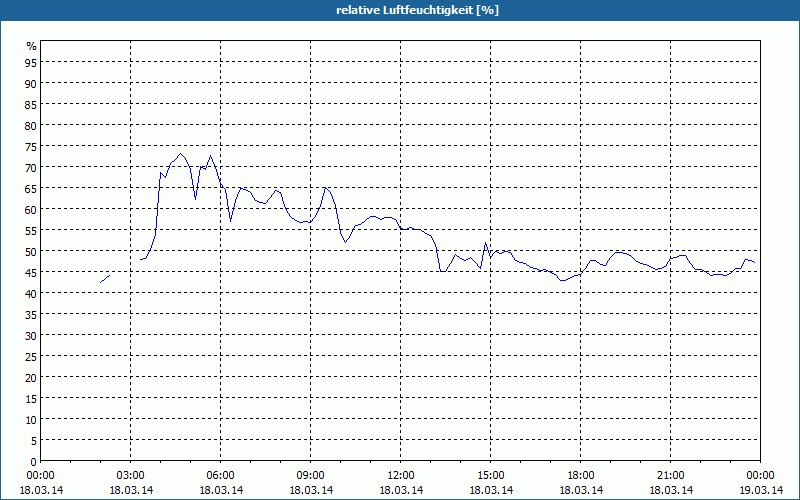The width and height of the screenshot is (800, 500).
Task: Select the 50 value on the y-axis
Action: point(31,252)
